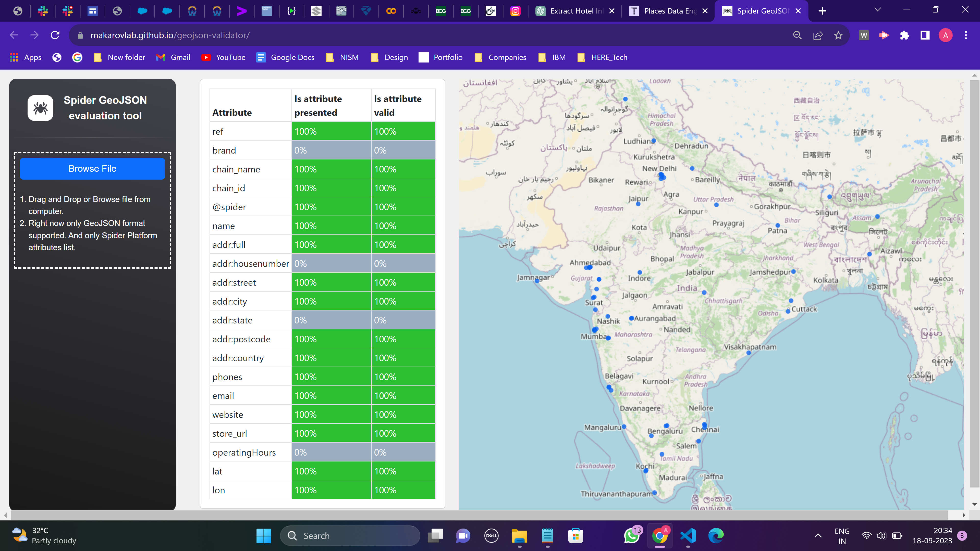Reload the page using the refresh icon
This screenshot has width=980, height=551.
55,35
